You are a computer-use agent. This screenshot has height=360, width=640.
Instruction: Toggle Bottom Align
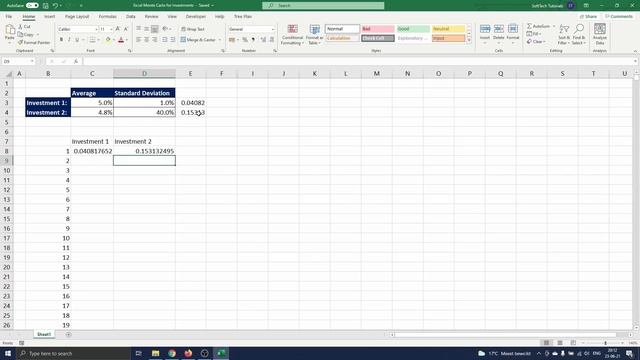click(x=155, y=29)
